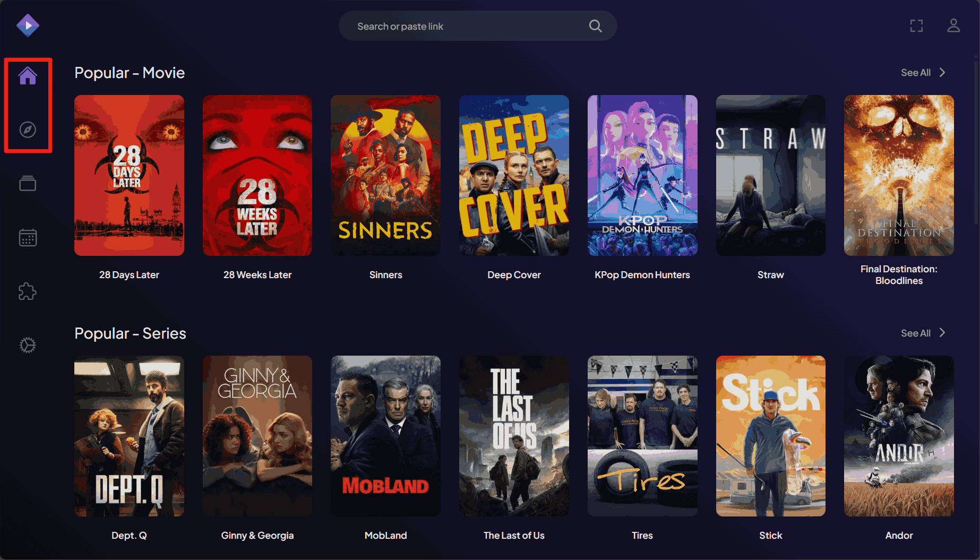Click See All for Popular - Movie
Viewport: 980px width, 560px height.
[916, 73]
